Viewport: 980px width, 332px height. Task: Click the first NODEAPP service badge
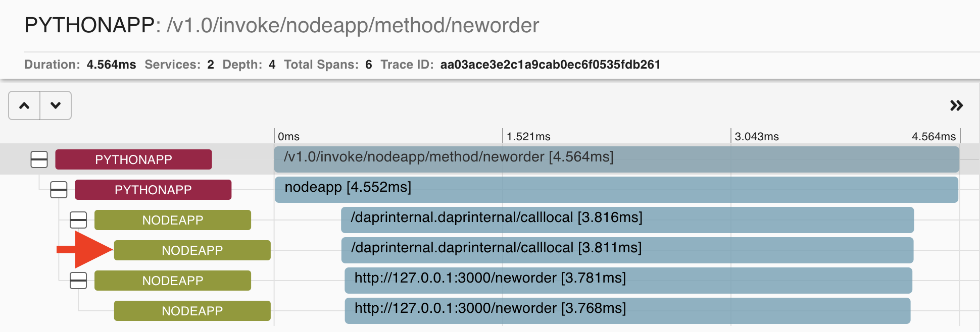(172, 220)
